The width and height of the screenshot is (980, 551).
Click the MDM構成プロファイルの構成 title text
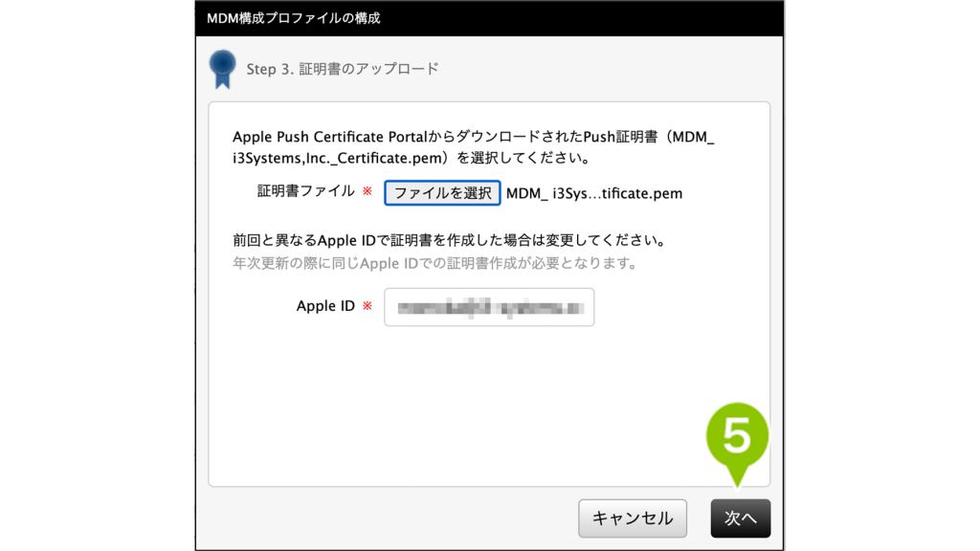[293, 18]
